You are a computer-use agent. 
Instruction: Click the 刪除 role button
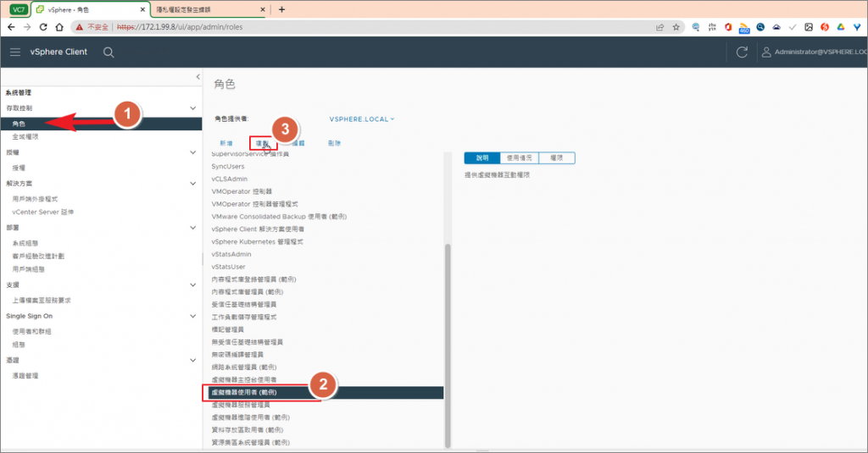pos(334,143)
